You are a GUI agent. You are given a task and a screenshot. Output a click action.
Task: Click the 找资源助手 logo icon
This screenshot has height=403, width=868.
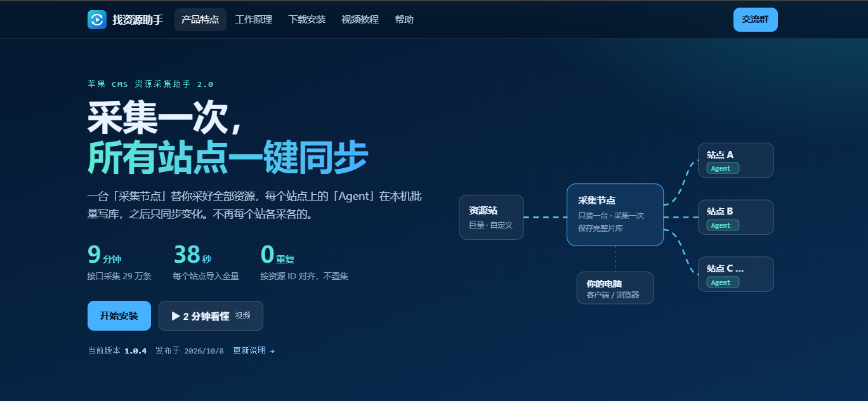point(97,20)
